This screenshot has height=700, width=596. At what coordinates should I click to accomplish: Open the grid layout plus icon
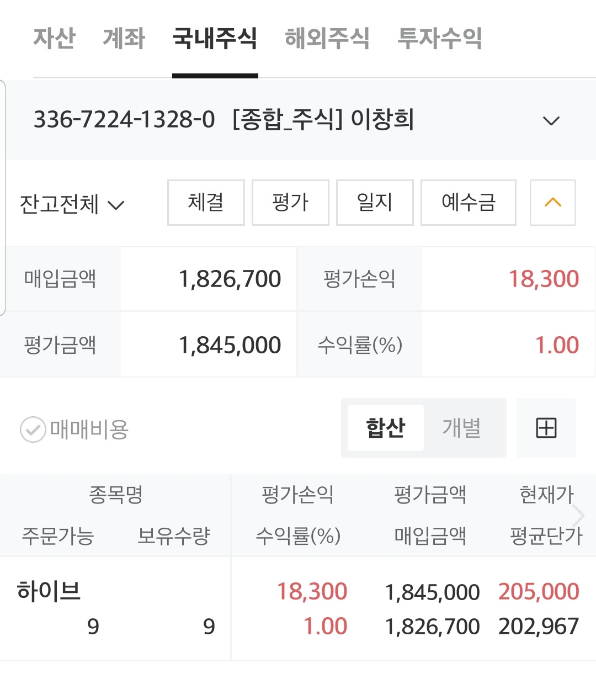546,428
